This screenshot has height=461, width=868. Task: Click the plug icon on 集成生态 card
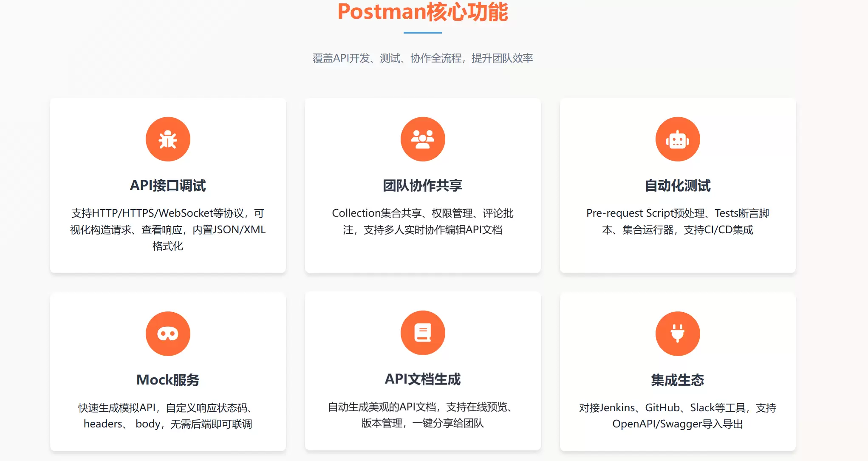678,333
